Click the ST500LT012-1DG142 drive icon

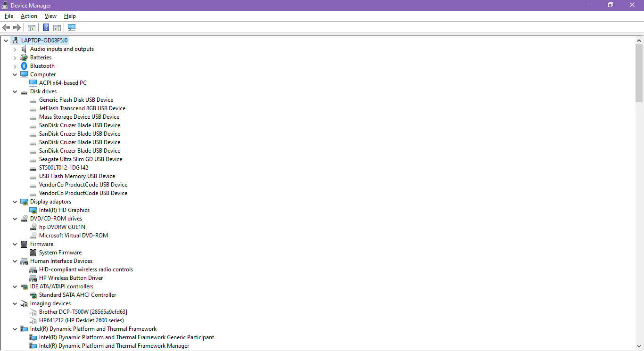(33, 168)
